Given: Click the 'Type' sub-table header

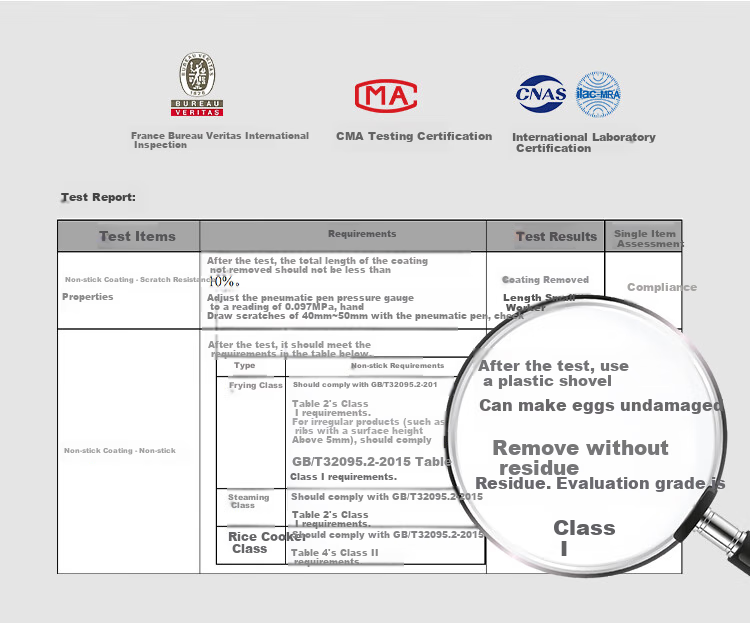Looking at the screenshot, I should point(244,365).
